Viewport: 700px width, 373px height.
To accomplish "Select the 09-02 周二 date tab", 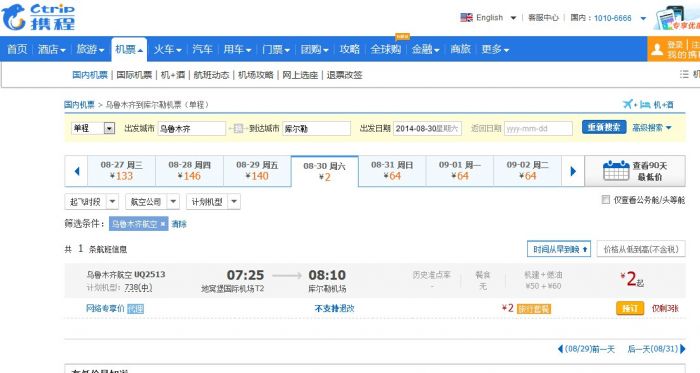I will pyautogui.click(x=528, y=171).
